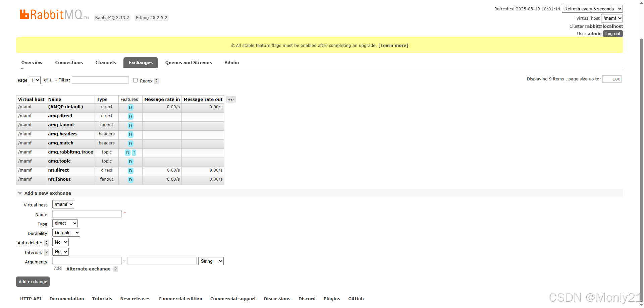
Task: Open the GitHub footer link
Action: click(x=356, y=299)
